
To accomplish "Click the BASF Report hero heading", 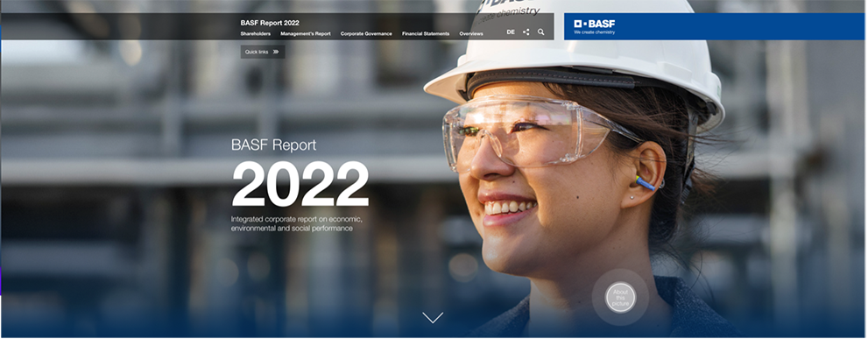I will (x=273, y=145).
